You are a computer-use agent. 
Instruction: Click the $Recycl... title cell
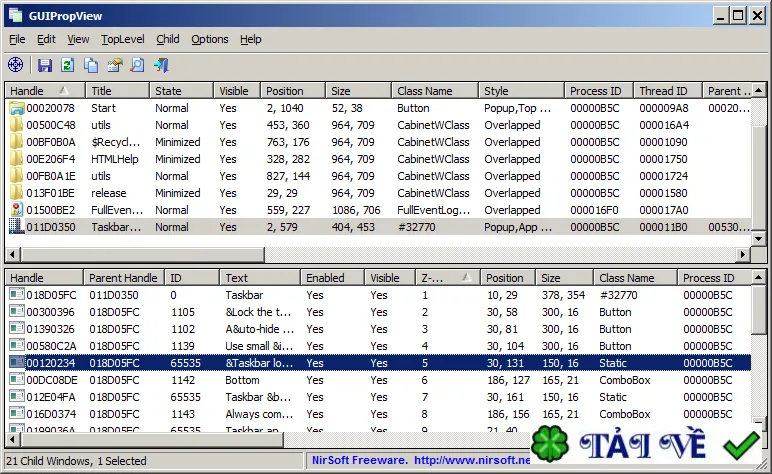pos(116,142)
